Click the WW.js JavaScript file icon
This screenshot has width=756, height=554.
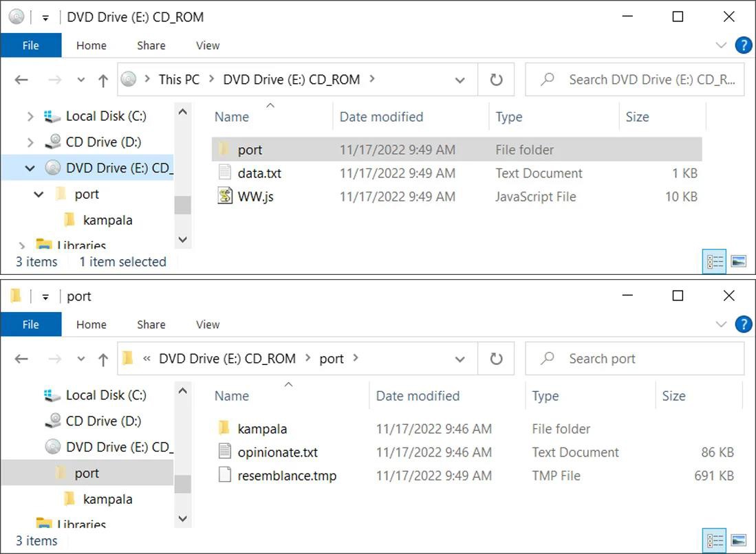tap(225, 197)
